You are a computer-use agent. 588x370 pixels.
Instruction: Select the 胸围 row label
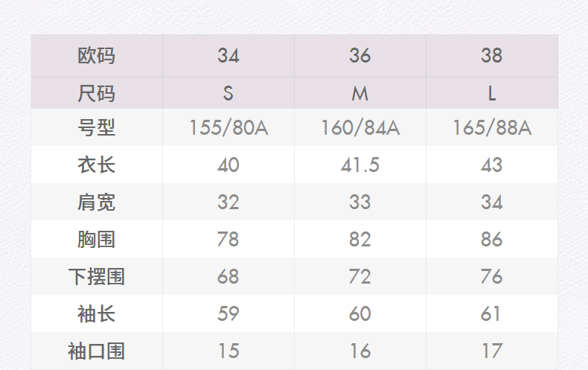[97, 240]
